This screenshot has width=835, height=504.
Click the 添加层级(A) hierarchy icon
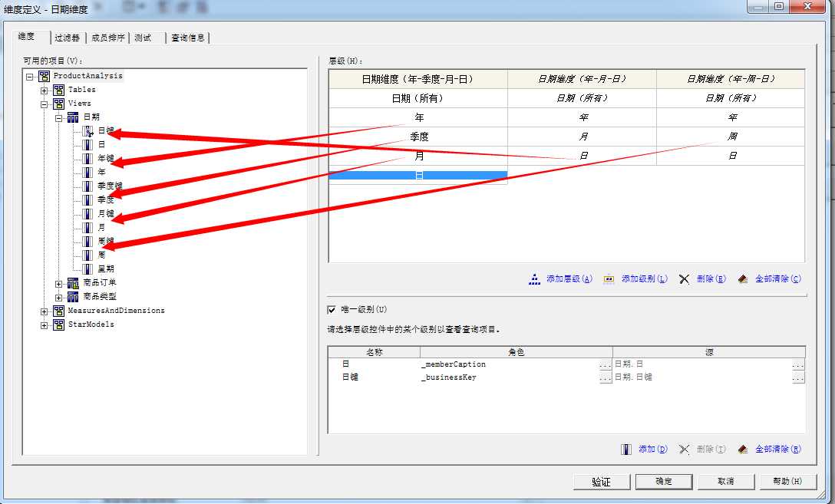(534, 279)
